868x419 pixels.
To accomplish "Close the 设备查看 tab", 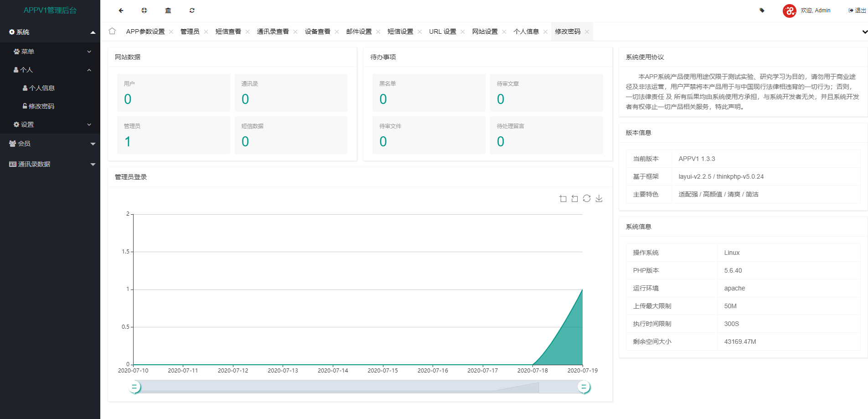I will pyautogui.click(x=337, y=32).
